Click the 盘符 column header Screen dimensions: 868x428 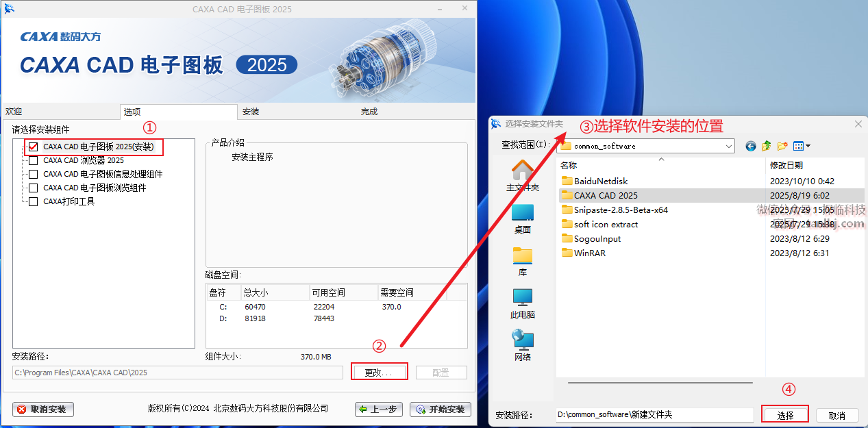coord(223,292)
